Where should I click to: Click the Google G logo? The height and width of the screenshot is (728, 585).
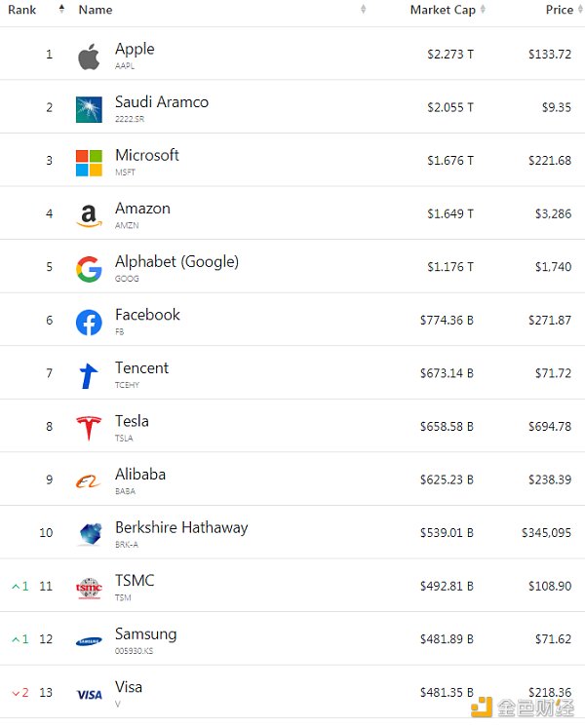[x=89, y=269]
